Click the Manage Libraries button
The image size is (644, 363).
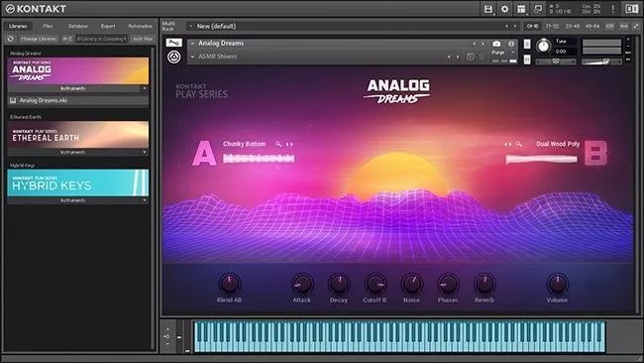coord(39,39)
